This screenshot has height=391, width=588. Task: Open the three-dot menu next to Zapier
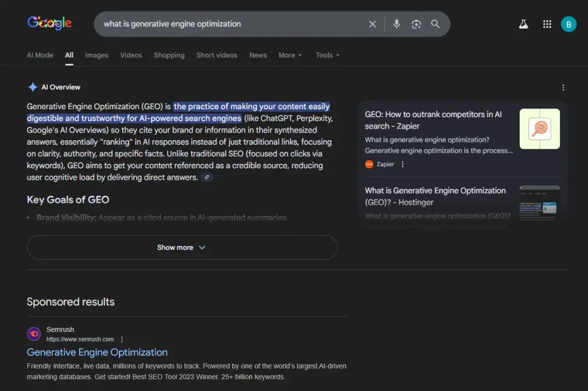[403, 164]
